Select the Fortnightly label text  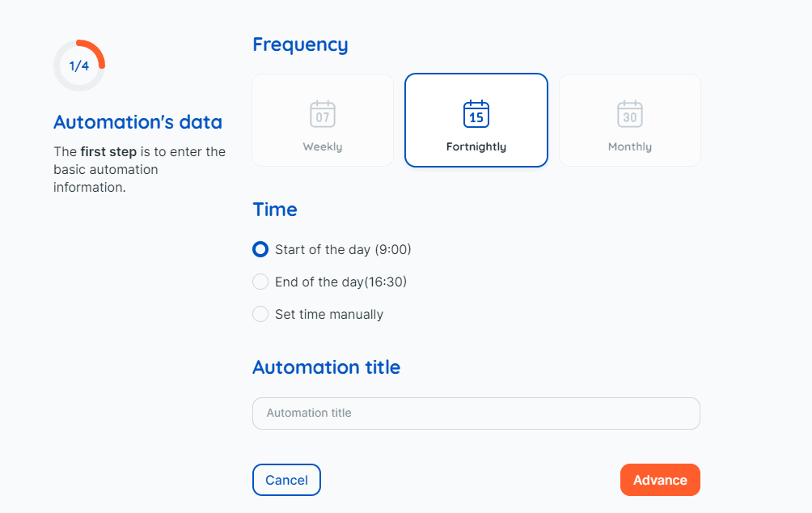(476, 146)
